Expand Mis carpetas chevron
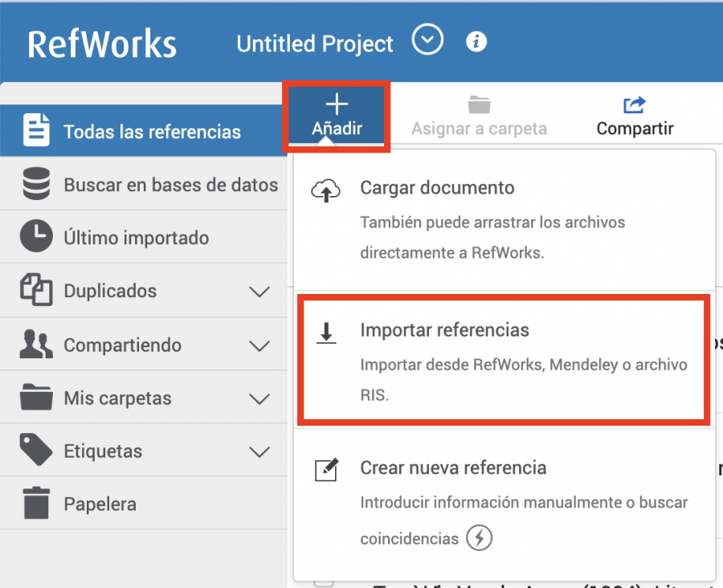 click(259, 398)
